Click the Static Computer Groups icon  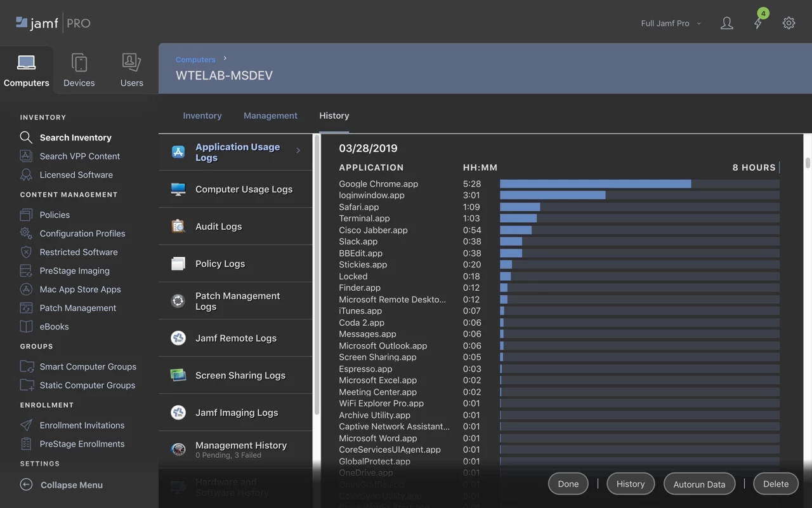click(x=27, y=385)
